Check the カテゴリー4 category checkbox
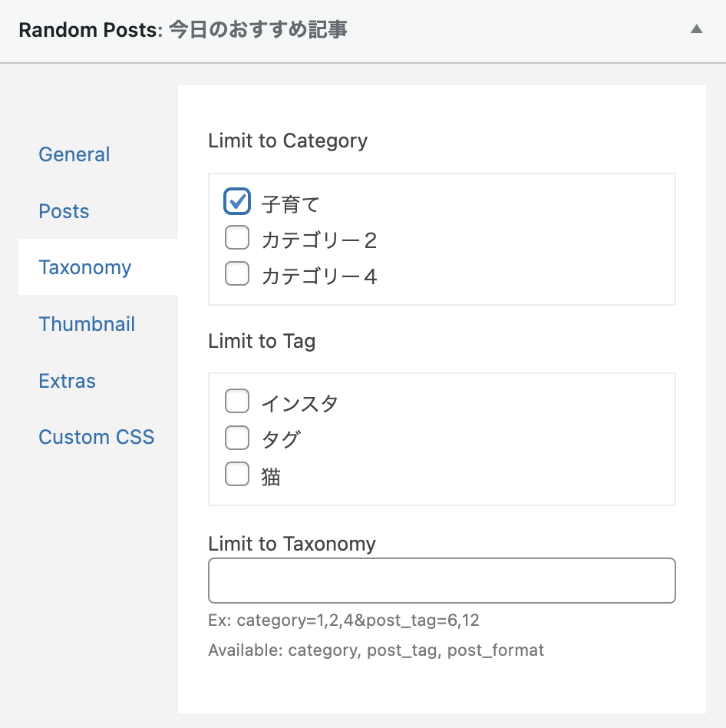The image size is (726, 728). pyautogui.click(x=237, y=274)
